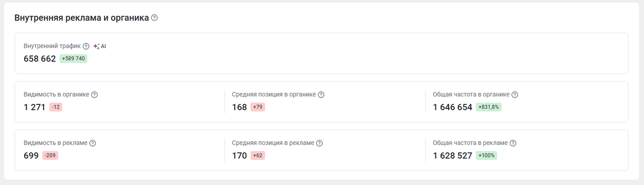Show help for "Видимость в рекламе"

point(93,143)
